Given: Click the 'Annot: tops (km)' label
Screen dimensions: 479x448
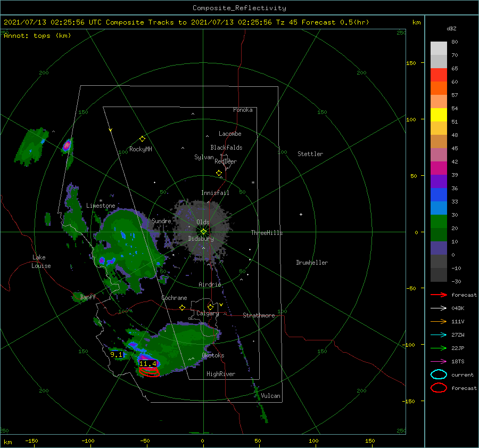Looking at the screenshot, I should tap(37, 36).
